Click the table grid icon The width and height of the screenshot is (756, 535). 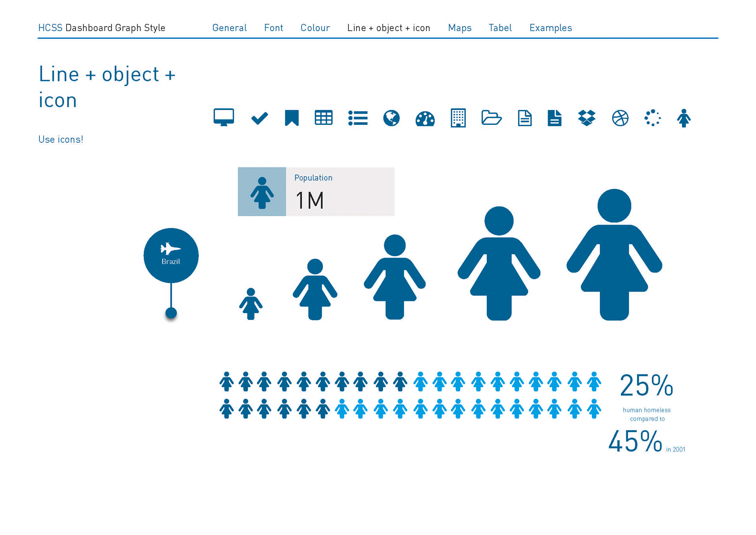(324, 118)
